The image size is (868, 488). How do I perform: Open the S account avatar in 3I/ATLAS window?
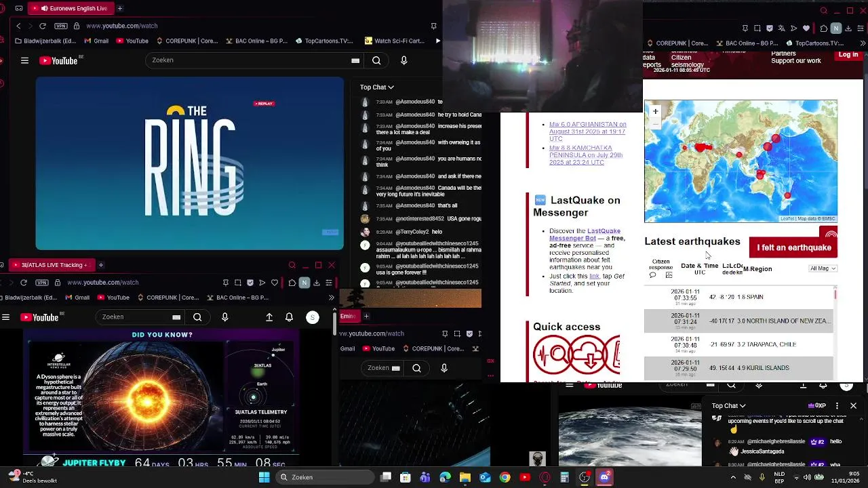point(313,317)
